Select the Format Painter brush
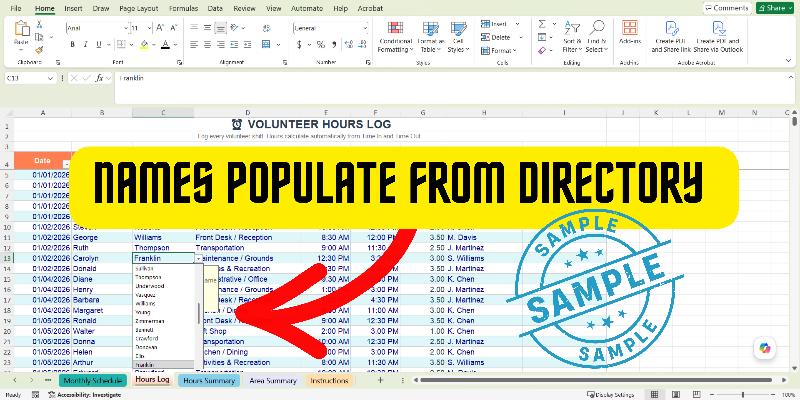This screenshot has width=800, height=400. [39, 49]
